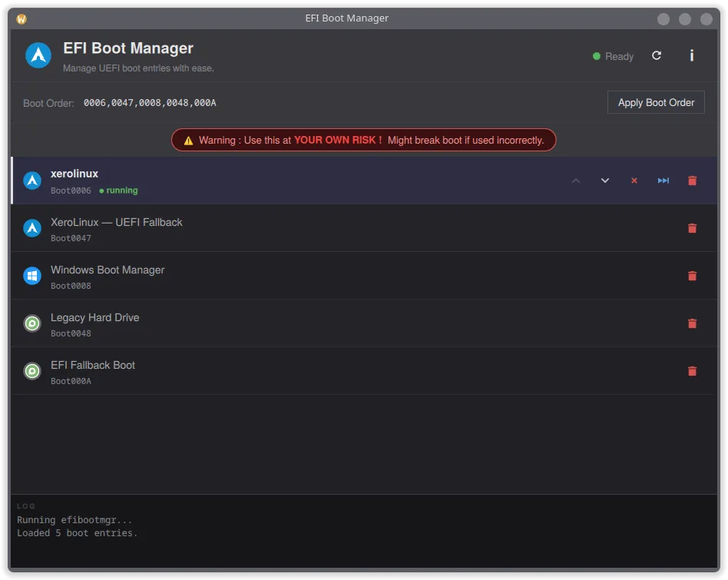Move xerolinux up in boot order

[576, 180]
